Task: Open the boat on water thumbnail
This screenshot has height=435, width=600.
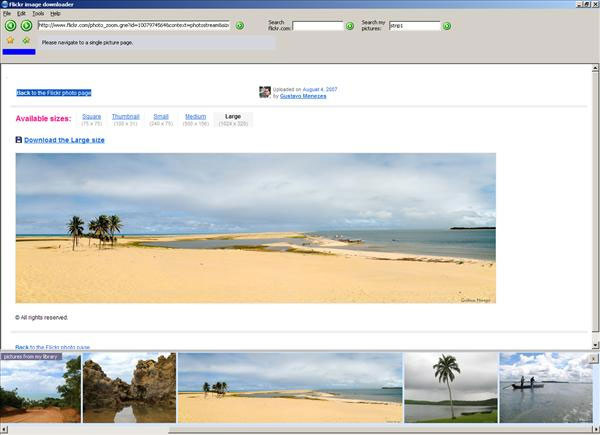Action: [546, 388]
